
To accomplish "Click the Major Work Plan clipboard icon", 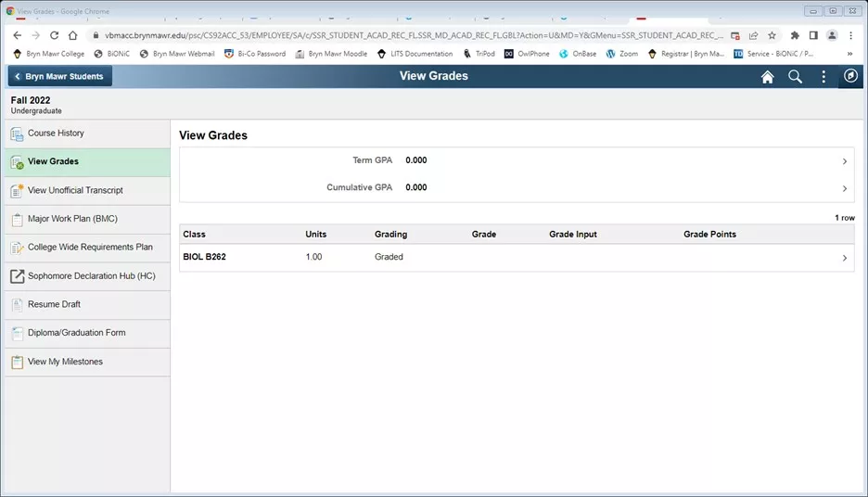I will pos(18,220).
